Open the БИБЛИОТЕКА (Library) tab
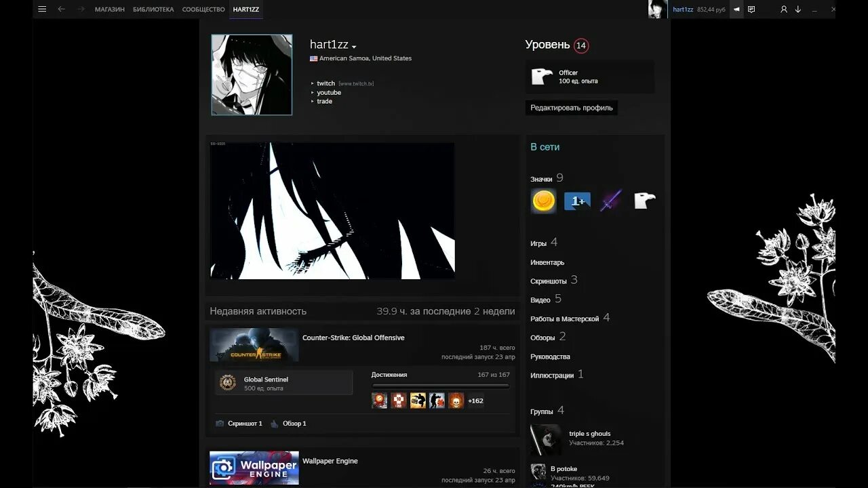868x488 pixels. pos(153,9)
